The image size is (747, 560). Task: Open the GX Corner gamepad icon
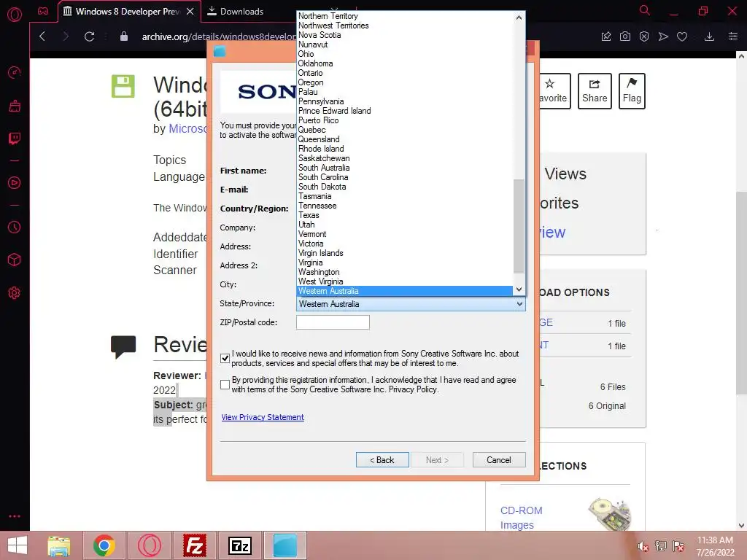click(43, 11)
